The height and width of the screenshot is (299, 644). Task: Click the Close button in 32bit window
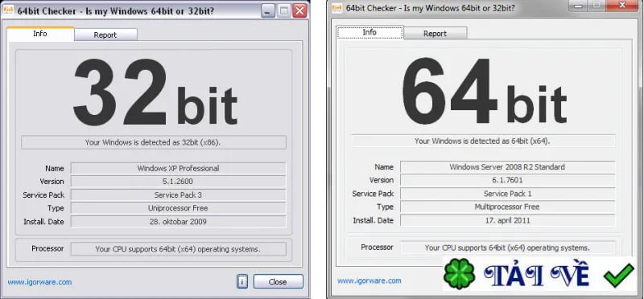278,282
